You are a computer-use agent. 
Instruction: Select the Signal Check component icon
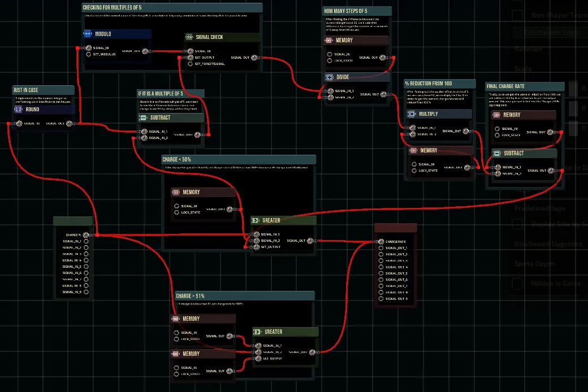click(x=190, y=37)
